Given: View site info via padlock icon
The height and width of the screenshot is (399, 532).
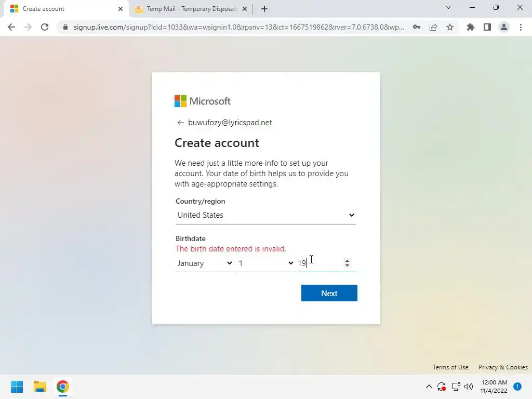Looking at the screenshot, I should click(65, 27).
